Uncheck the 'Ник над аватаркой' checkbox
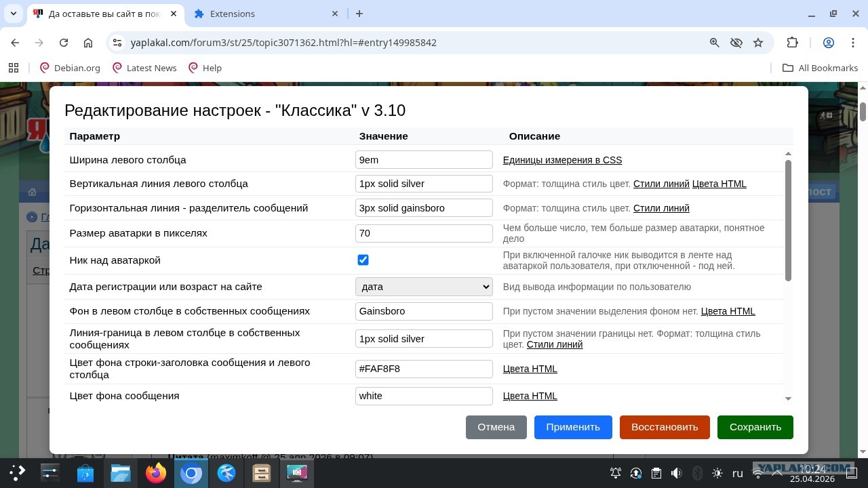This screenshot has width=868, height=488. (x=363, y=260)
